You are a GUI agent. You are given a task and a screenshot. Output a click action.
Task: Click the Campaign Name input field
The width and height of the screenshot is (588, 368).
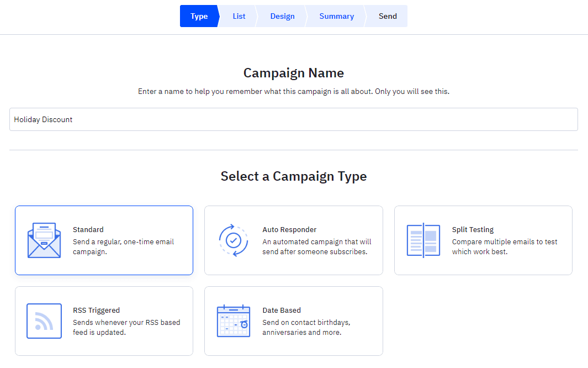(294, 119)
